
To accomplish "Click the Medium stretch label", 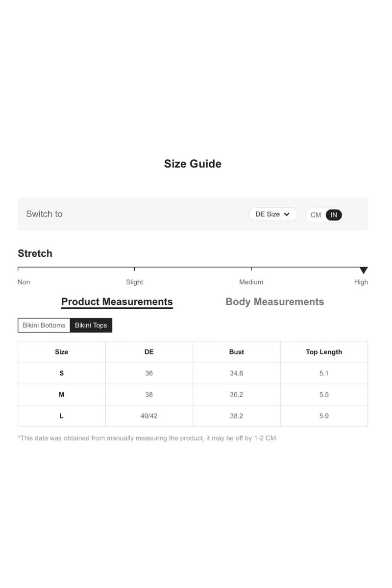I will click(x=251, y=282).
